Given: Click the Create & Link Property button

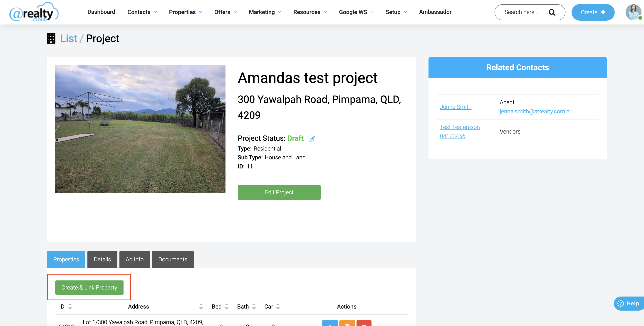Looking at the screenshot, I should [x=89, y=287].
